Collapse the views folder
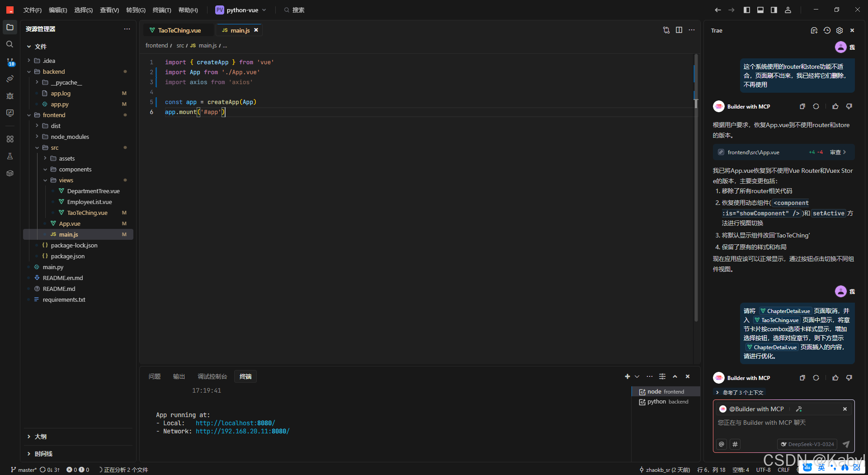This screenshot has height=475, width=868. coord(45,180)
